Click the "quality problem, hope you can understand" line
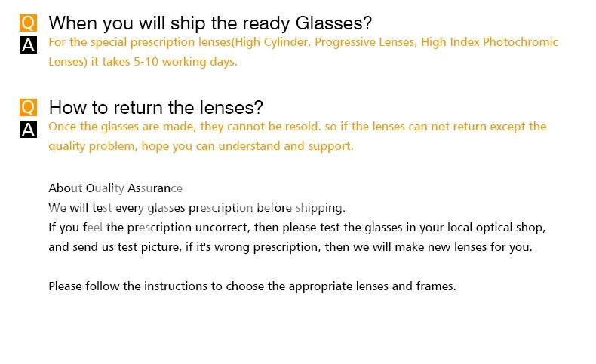This screenshot has width=596, height=364. click(201, 146)
